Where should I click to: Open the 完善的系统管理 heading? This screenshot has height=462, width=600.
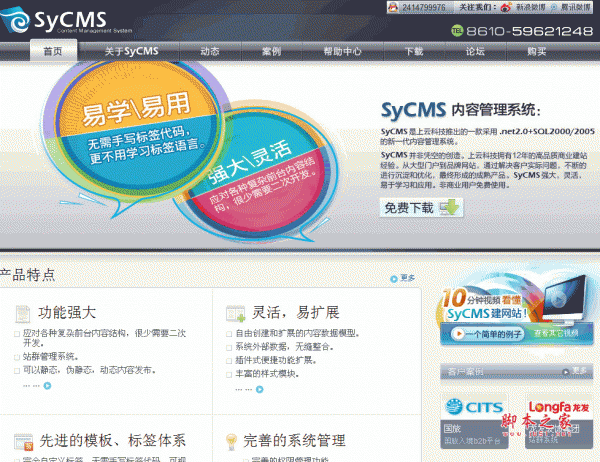point(294,441)
